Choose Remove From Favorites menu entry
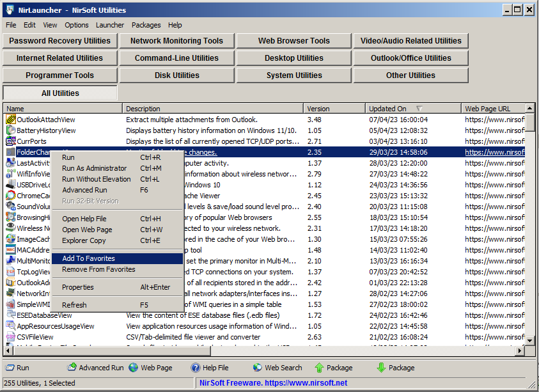This screenshot has width=539, height=392. 117,269
